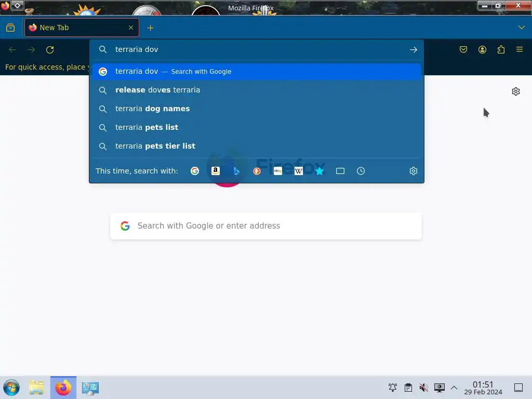The image size is (532, 399).
Task: Expand hidden system tray icons
Action: pyautogui.click(x=454, y=388)
